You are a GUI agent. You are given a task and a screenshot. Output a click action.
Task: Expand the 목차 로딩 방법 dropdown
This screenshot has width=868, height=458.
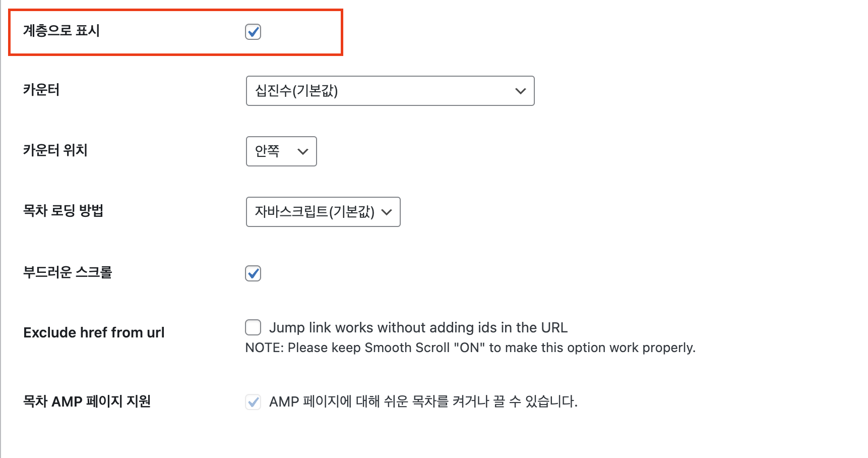(323, 212)
